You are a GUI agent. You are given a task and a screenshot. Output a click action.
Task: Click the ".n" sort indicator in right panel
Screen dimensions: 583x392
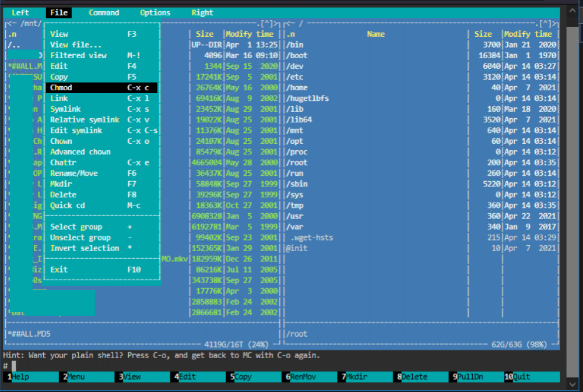(291, 34)
